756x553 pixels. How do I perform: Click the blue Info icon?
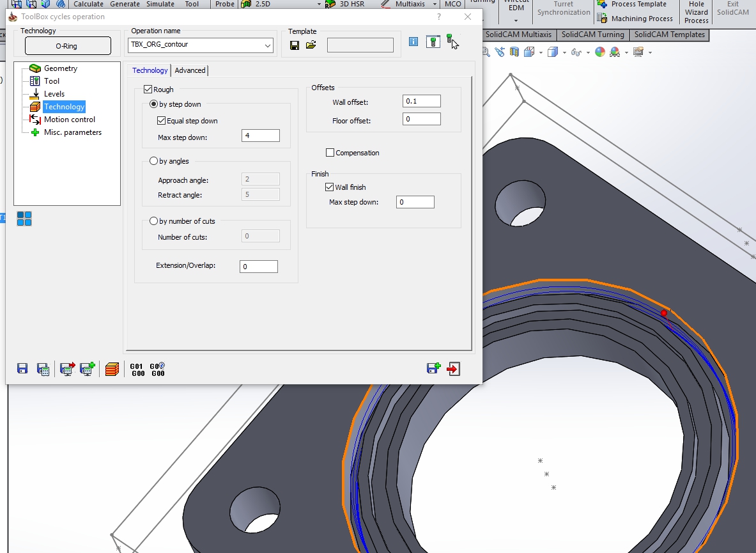(413, 42)
